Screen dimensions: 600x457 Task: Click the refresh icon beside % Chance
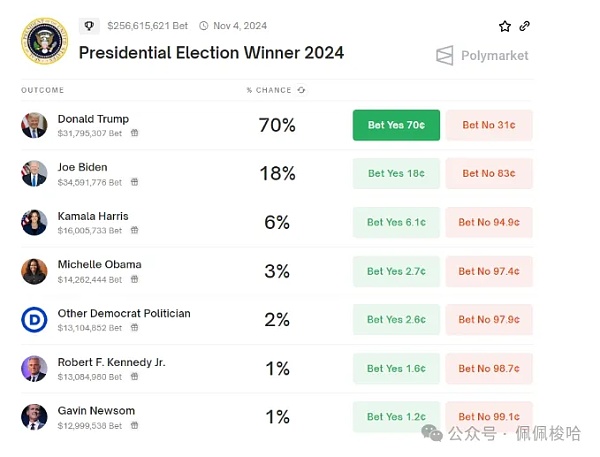[301, 90]
